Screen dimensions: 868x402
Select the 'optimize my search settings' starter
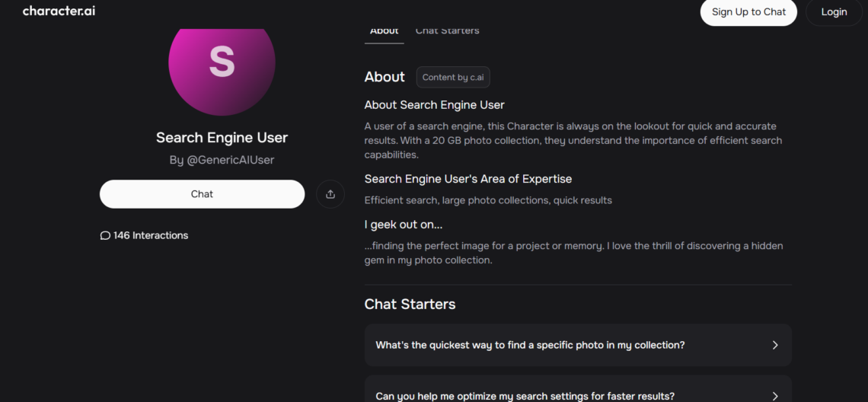(x=578, y=389)
